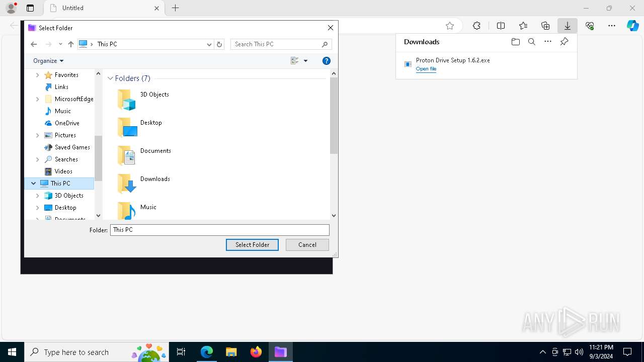The height and width of the screenshot is (362, 644).
Task: Collapse the Folders (7) group
Action: pos(110,78)
